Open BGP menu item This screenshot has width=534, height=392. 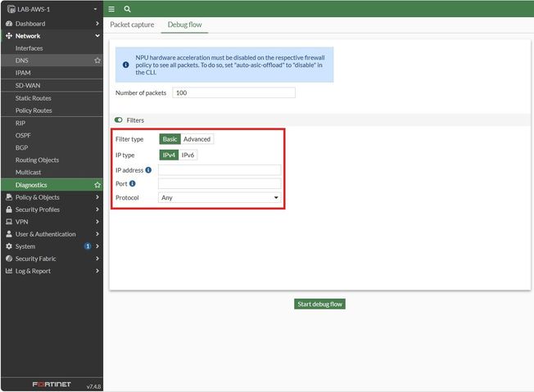tap(52, 147)
